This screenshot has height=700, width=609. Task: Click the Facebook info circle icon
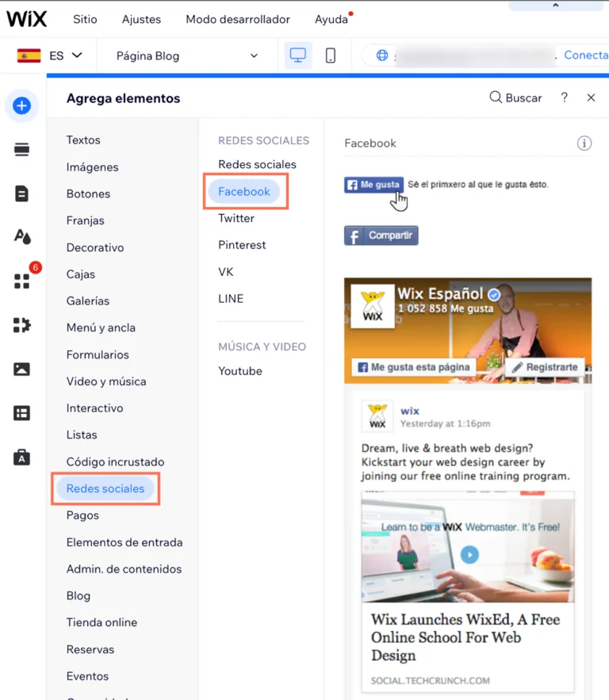(584, 143)
